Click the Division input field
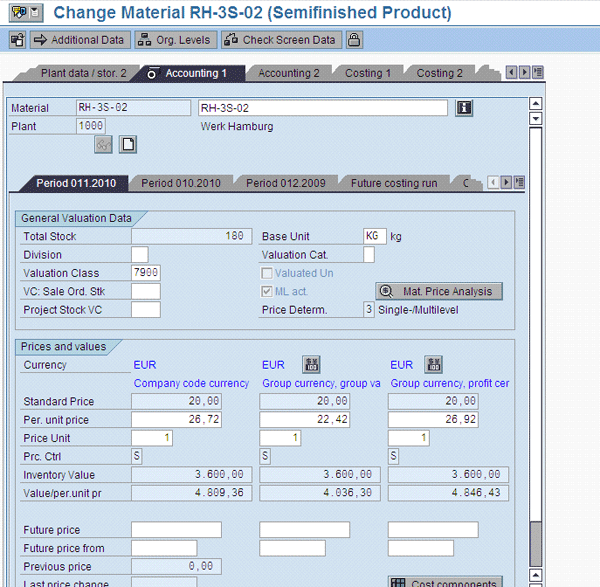The height and width of the screenshot is (587, 600). 140,255
